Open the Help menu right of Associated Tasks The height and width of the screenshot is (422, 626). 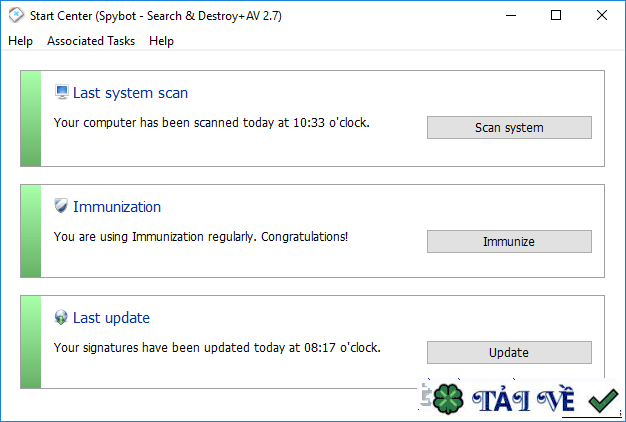(x=161, y=41)
